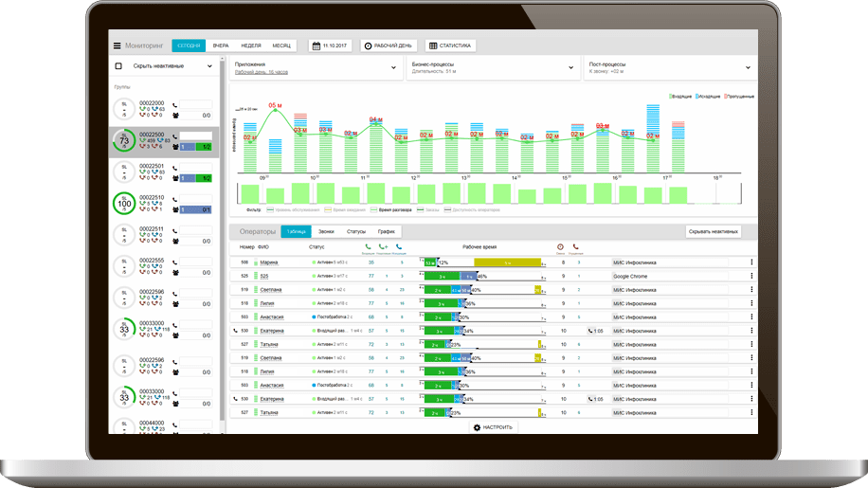Click the operators people icon in group 00022555
This screenshot has height=488, width=868.
175,273
